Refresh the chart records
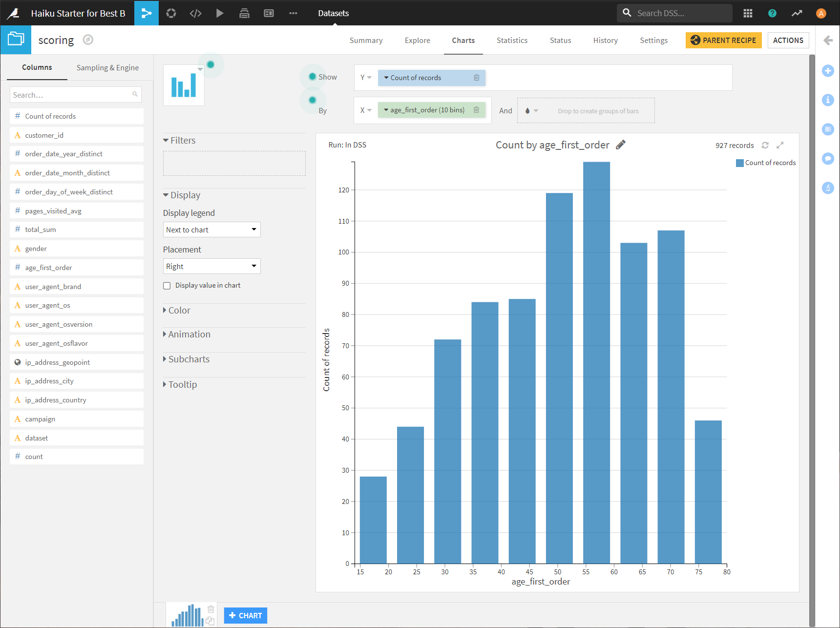 (765, 145)
